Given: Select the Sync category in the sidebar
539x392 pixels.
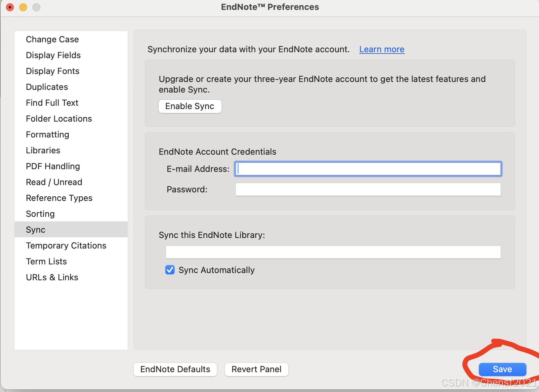Looking at the screenshot, I should tap(35, 229).
